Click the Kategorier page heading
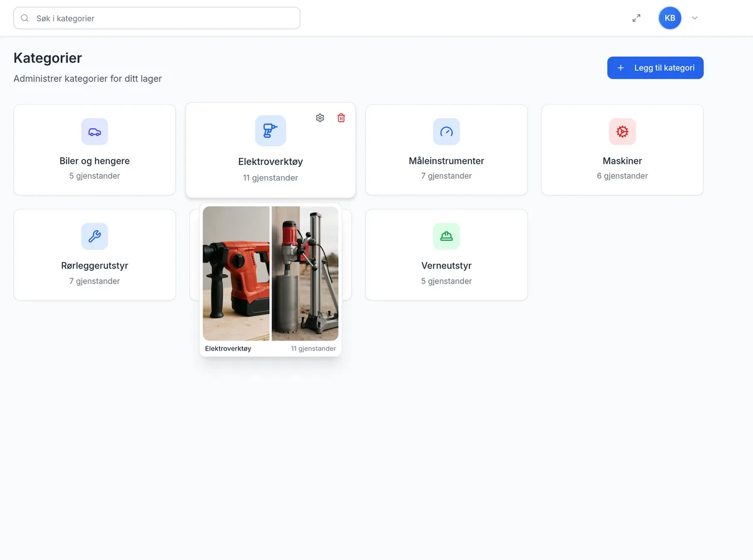This screenshot has height=560, width=753. [48, 58]
